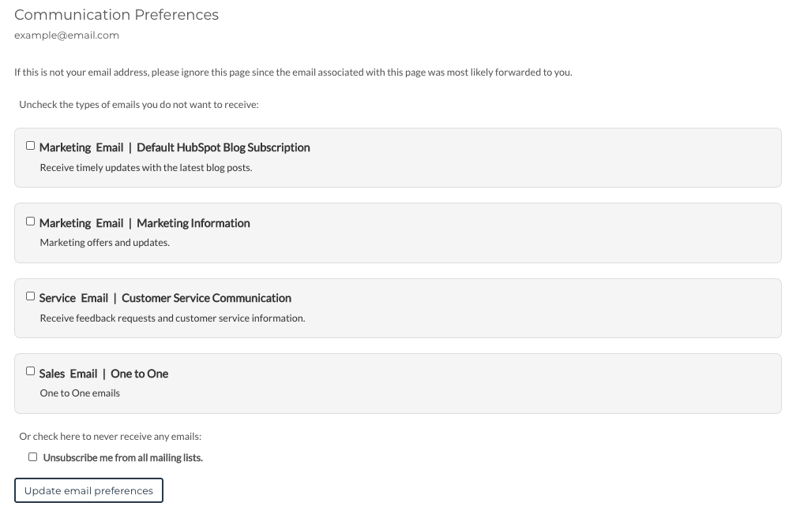Click the 'Sales Email | One to One' label
The width and height of the screenshot is (800, 525).
click(103, 374)
